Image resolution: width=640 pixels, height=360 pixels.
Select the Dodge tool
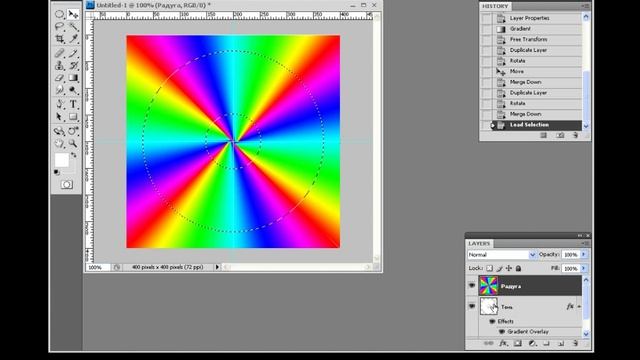click(73, 90)
